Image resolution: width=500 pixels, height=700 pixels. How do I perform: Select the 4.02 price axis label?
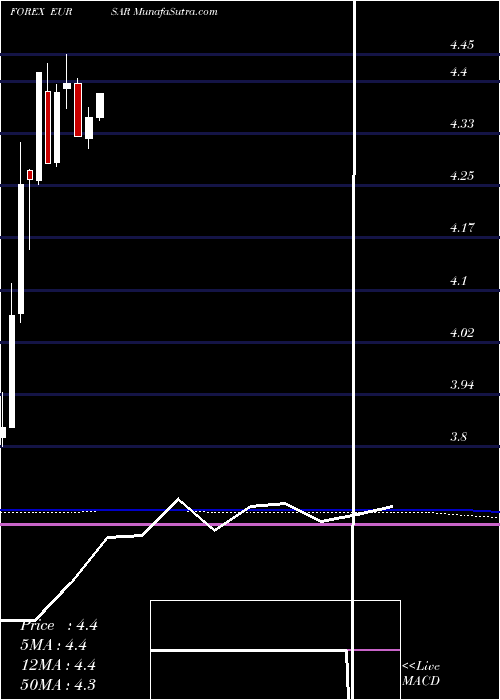tap(462, 333)
